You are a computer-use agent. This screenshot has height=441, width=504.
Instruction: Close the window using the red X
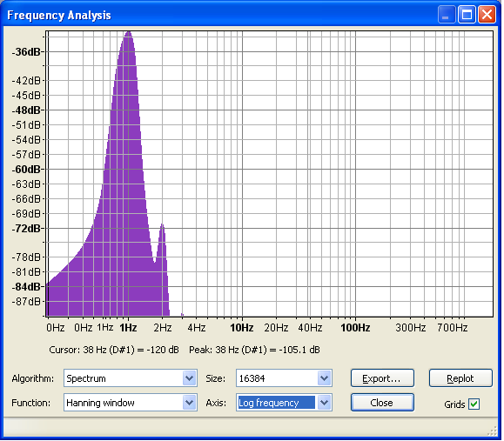(487, 15)
